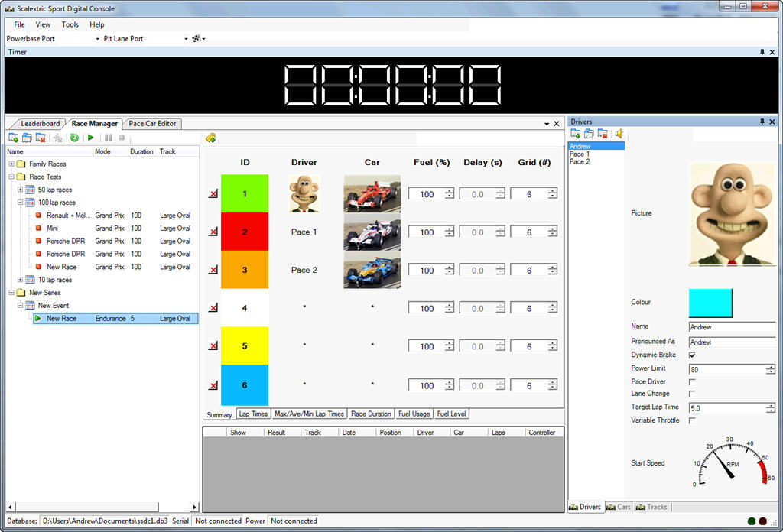
Task: Click the green refresh/reset race icon
Action: coord(74,138)
